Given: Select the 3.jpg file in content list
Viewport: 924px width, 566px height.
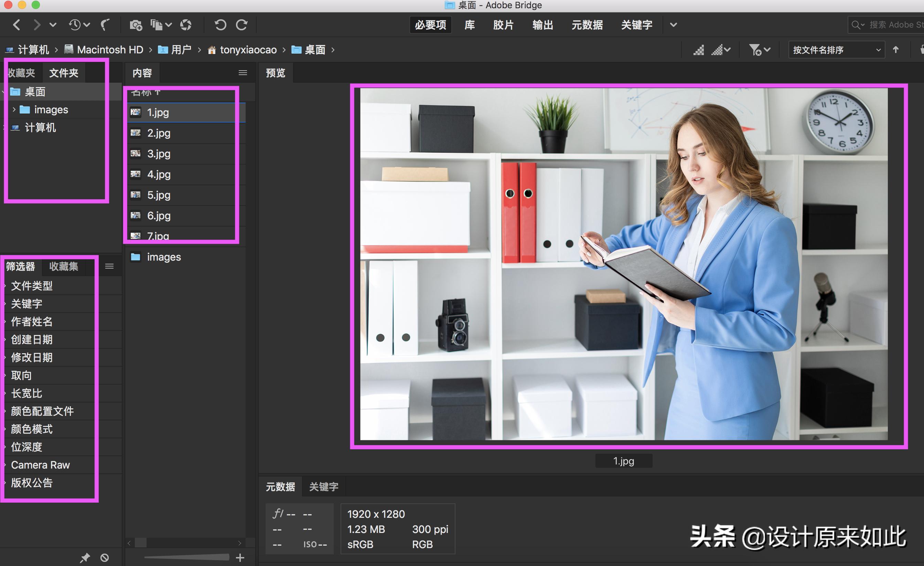Looking at the screenshot, I should coord(159,154).
